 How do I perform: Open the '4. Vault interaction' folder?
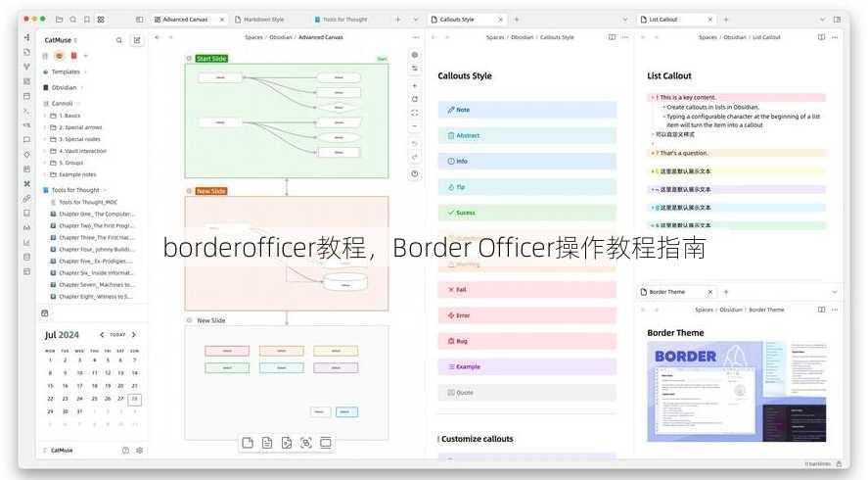[77, 151]
